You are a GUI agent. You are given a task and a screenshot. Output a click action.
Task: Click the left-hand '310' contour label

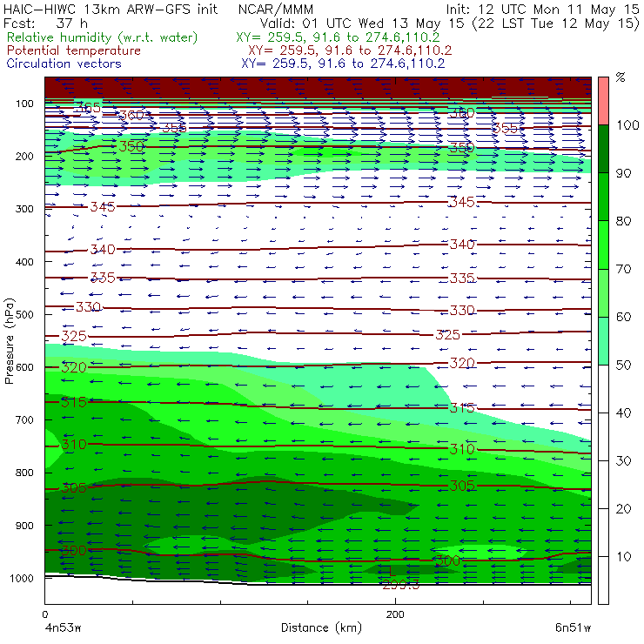[x=74, y=445]
